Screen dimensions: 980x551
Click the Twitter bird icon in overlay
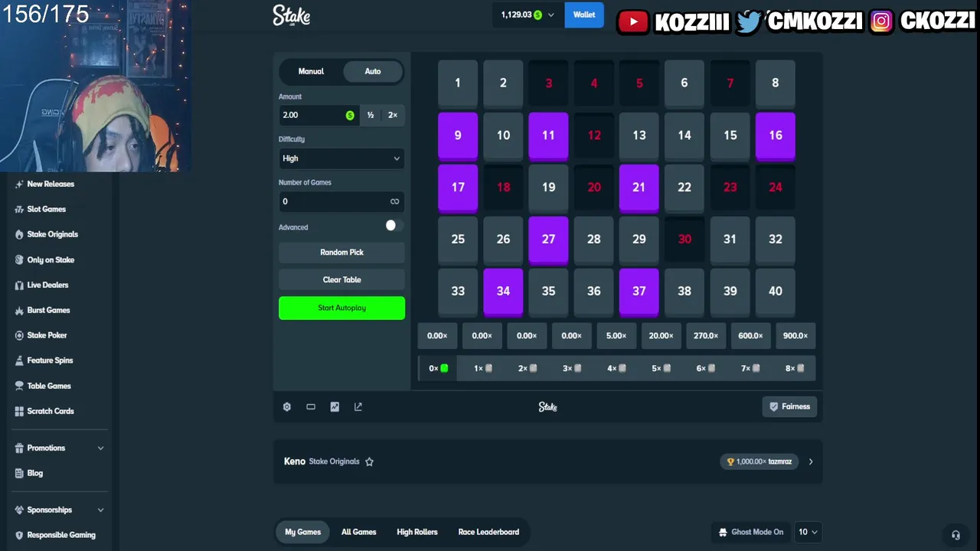click(x=749, y=21)
